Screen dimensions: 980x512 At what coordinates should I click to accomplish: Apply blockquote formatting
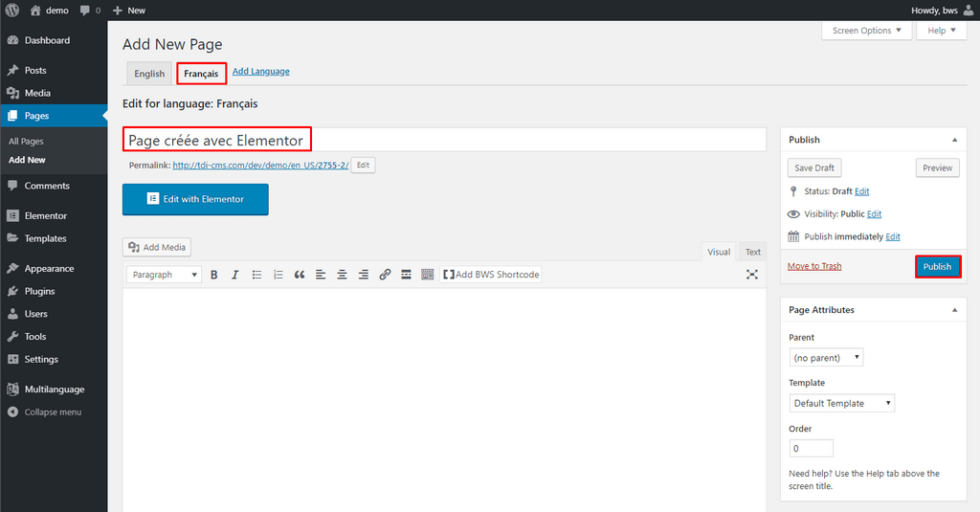click(x=300, y=275)
